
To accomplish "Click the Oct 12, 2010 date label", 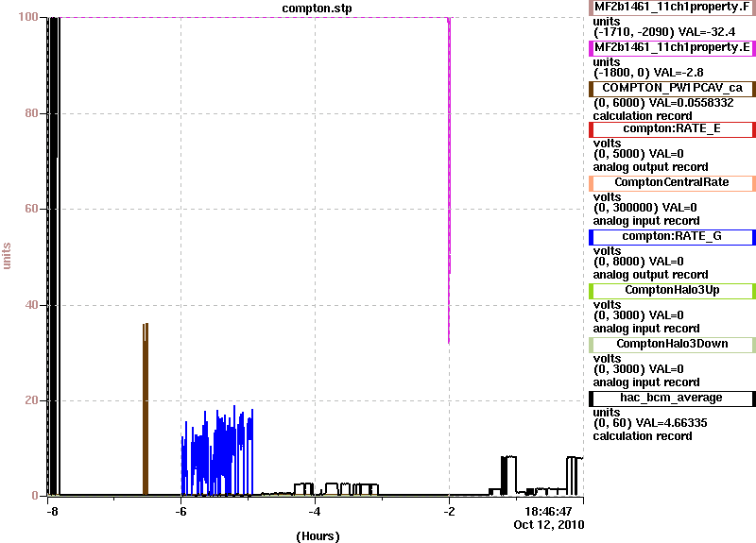I will tap(549, 525).
